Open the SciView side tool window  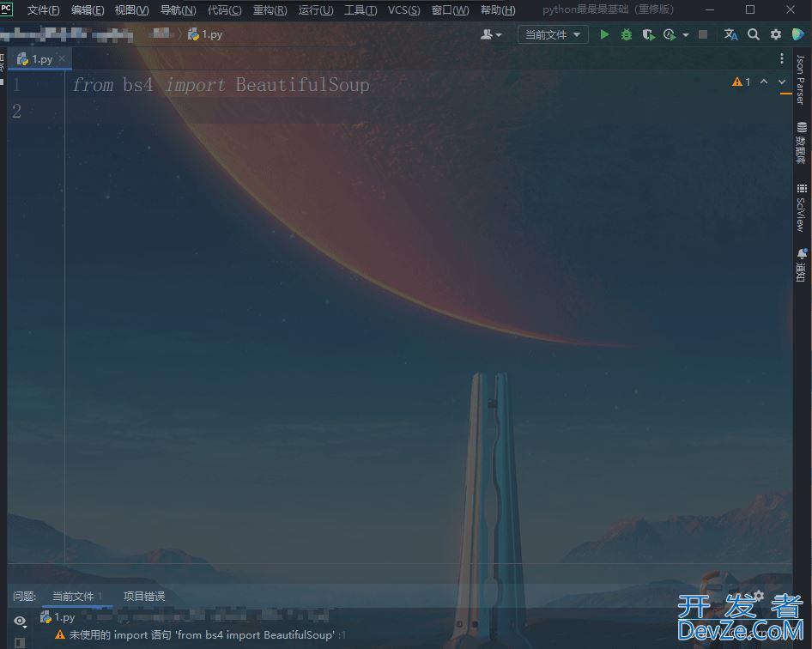point(801,208)
